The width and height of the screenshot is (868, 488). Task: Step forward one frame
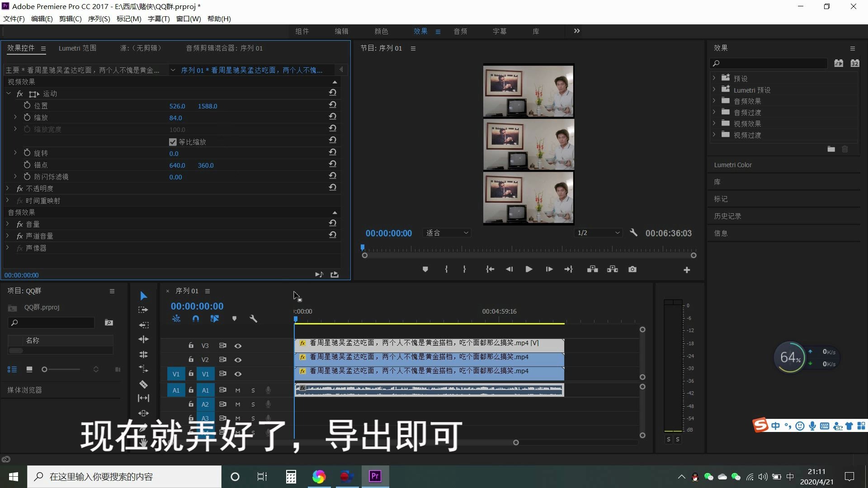tap(549, 269)
